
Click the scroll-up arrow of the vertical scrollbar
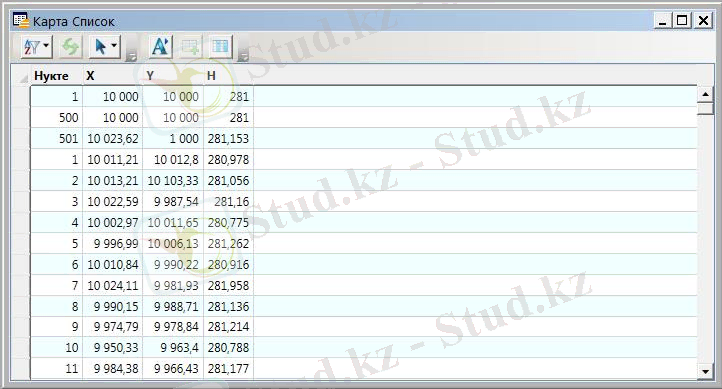click(x=705, y=94)
